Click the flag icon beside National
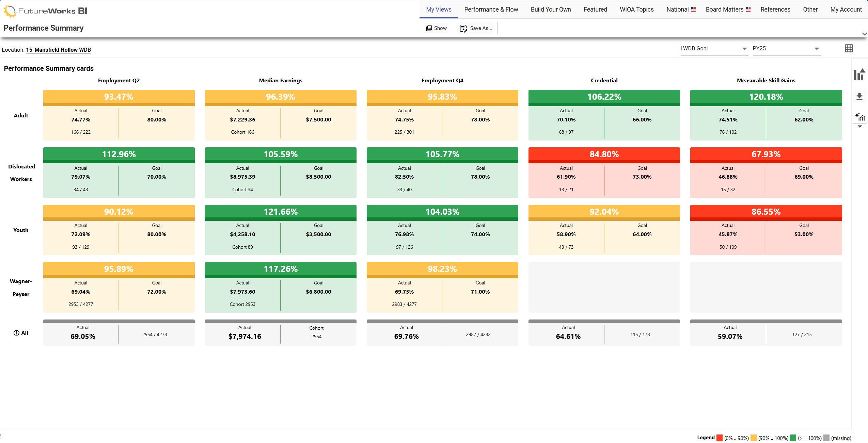868x443 pixels. (x=693, y=10)
